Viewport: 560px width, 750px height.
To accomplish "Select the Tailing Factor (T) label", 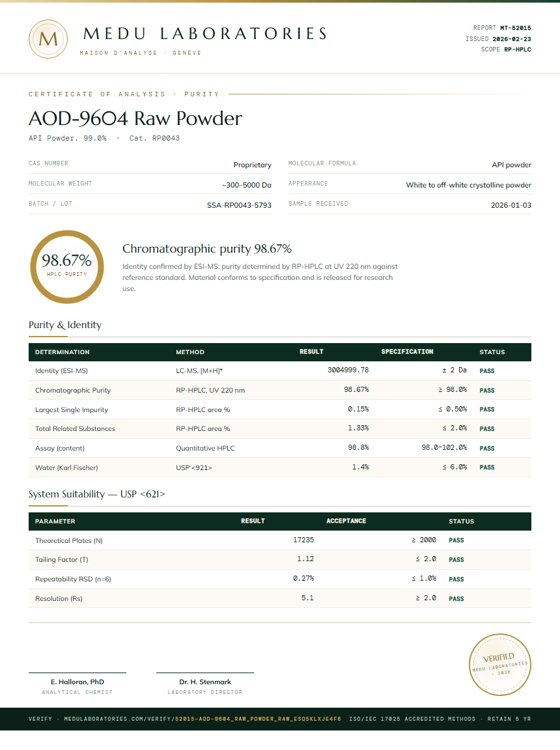I will [x=62, y=560].
